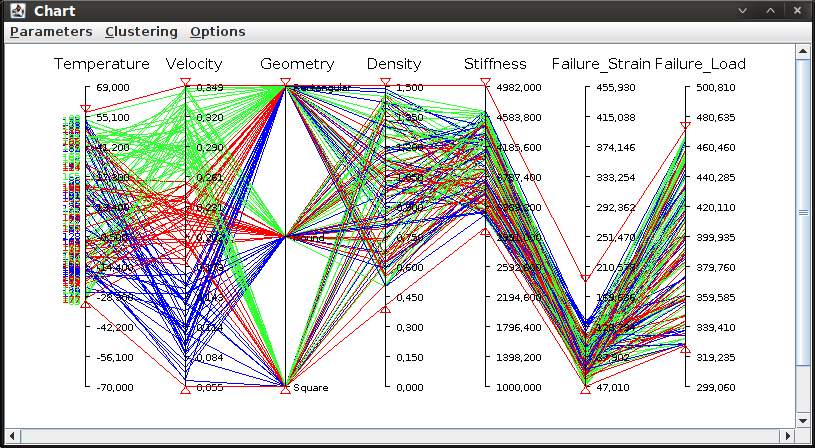Click the 333,254 Failure_Strain tick label

pyautogui.click(x=616, y=177)
